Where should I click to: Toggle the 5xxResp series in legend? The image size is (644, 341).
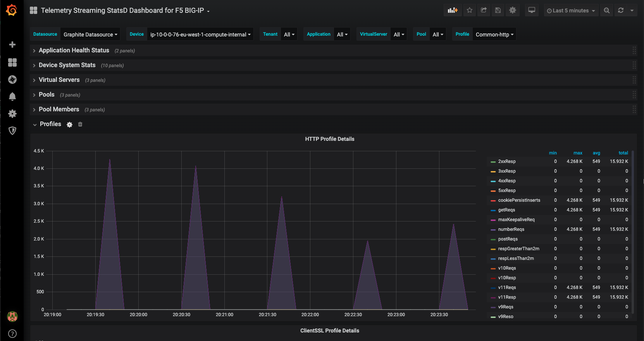click(507, 190)
